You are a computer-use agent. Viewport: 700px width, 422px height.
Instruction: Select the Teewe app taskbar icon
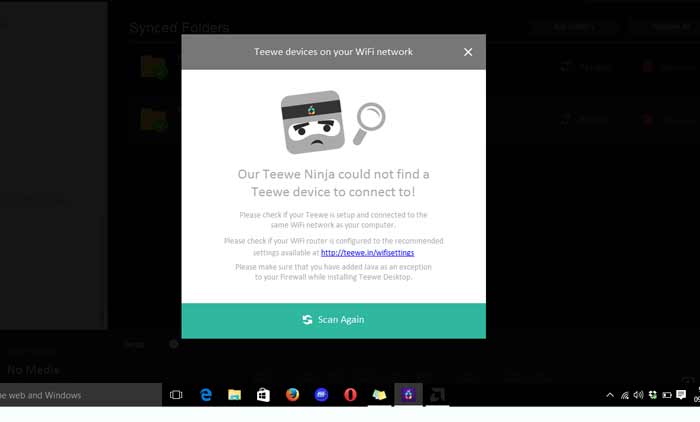click(408, 395)
